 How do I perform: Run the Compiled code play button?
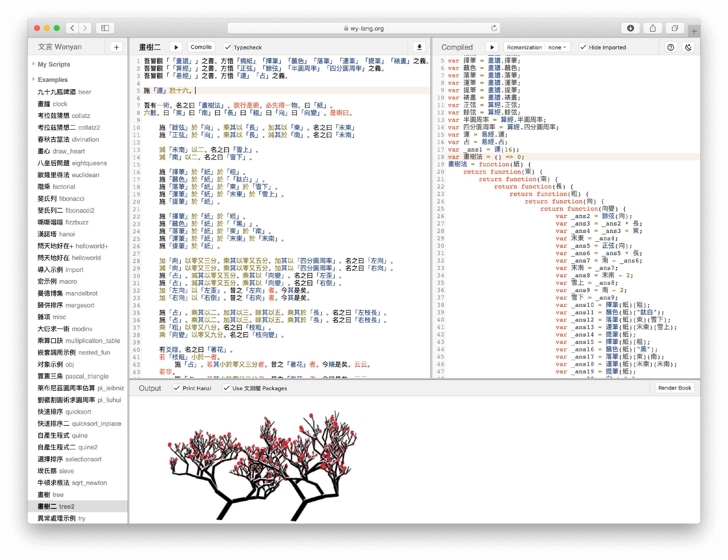pos(492,47)
